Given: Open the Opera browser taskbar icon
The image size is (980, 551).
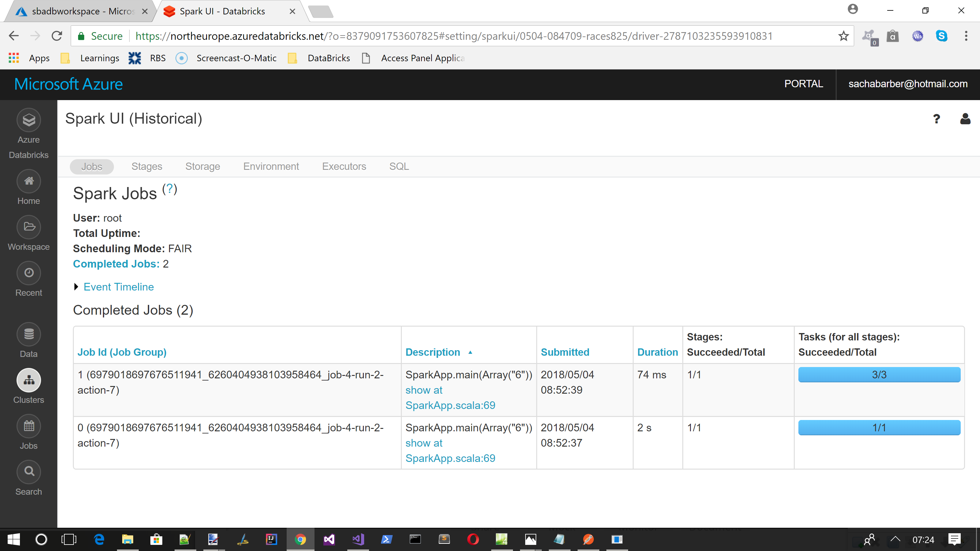Looking at the screenshot, I should pos(473,539).
